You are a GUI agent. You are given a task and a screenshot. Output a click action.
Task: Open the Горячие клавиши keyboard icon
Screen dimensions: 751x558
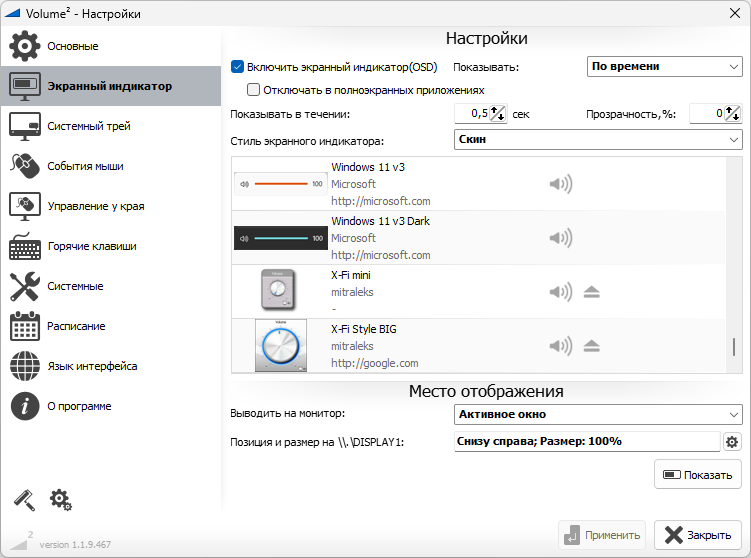click(24, 246)
